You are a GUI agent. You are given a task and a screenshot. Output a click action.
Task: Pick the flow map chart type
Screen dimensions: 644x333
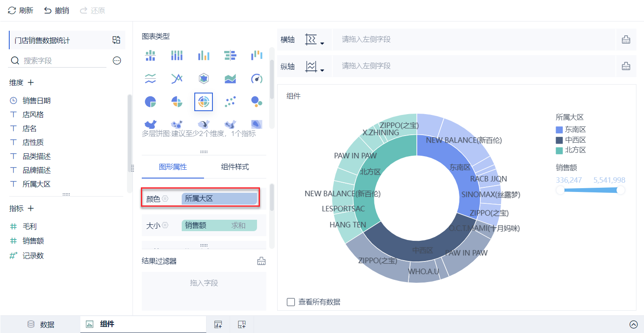204,124
